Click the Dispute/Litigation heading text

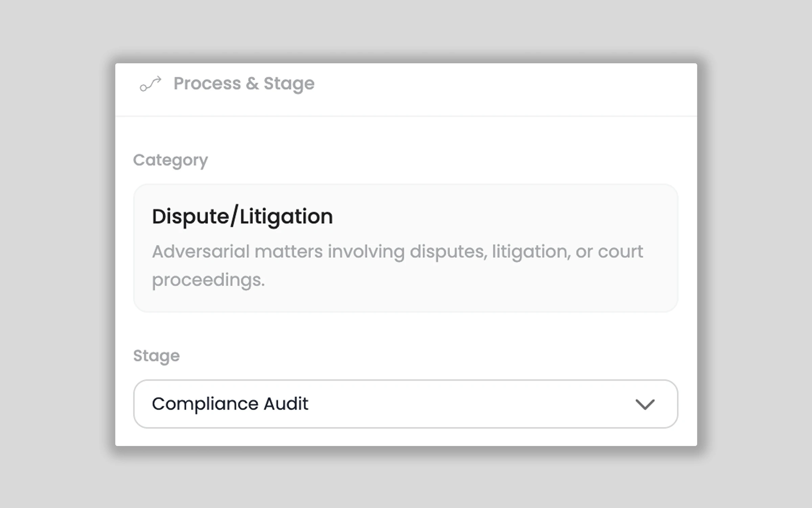[242, 216]
